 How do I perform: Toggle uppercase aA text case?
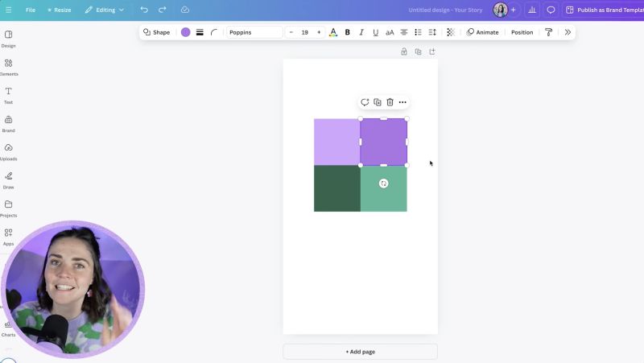390,32
